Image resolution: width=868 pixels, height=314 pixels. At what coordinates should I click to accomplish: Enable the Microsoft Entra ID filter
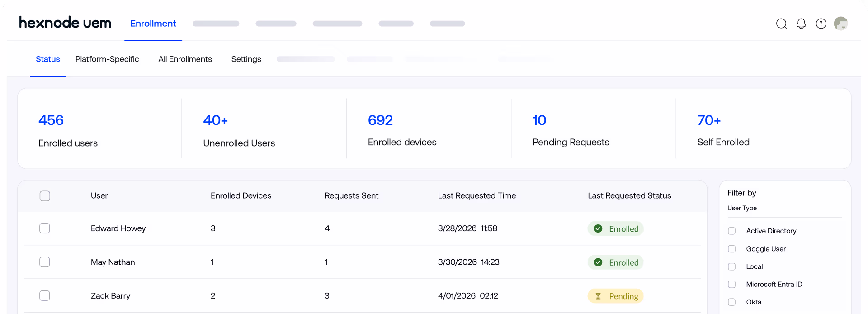(x=732, y=284)
